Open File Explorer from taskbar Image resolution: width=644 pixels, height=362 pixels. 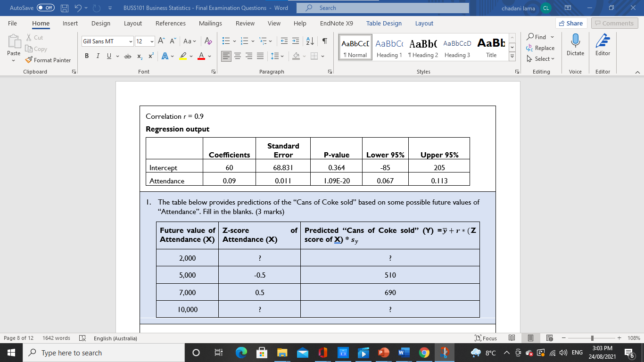(x=282, y=353)
